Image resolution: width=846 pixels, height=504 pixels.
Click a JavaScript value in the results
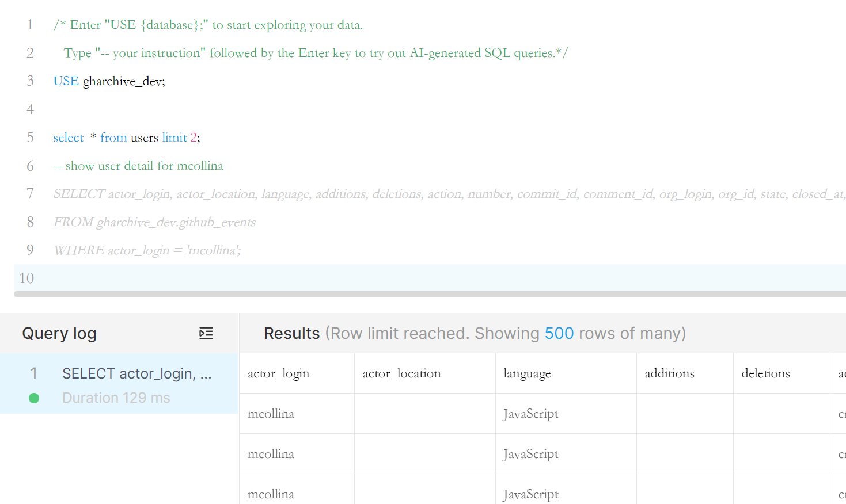point(530,414)
